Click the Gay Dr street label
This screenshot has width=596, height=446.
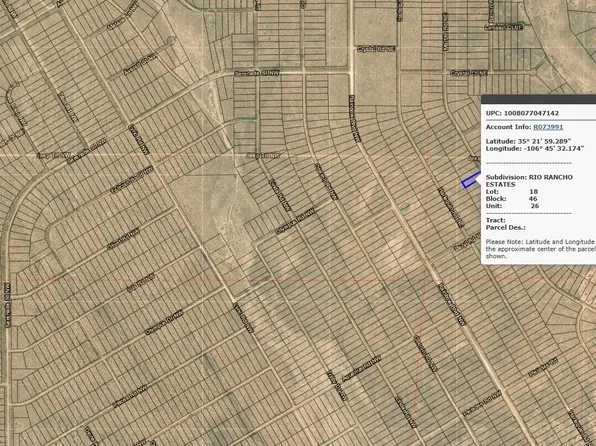pos(338,386)
